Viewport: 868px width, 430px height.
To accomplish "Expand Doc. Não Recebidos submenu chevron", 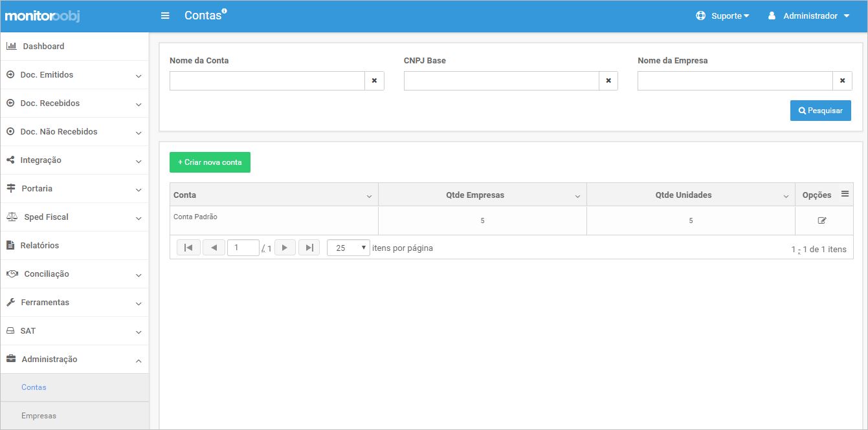I will coord(139,133).
